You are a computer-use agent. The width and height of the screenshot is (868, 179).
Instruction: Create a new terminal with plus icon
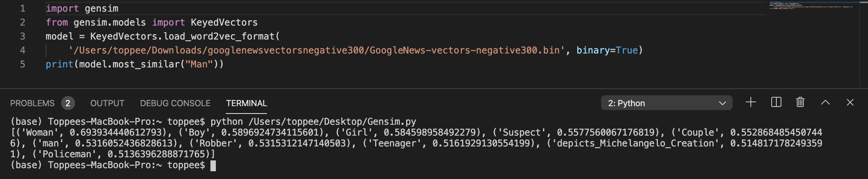[x=750, y=102]
